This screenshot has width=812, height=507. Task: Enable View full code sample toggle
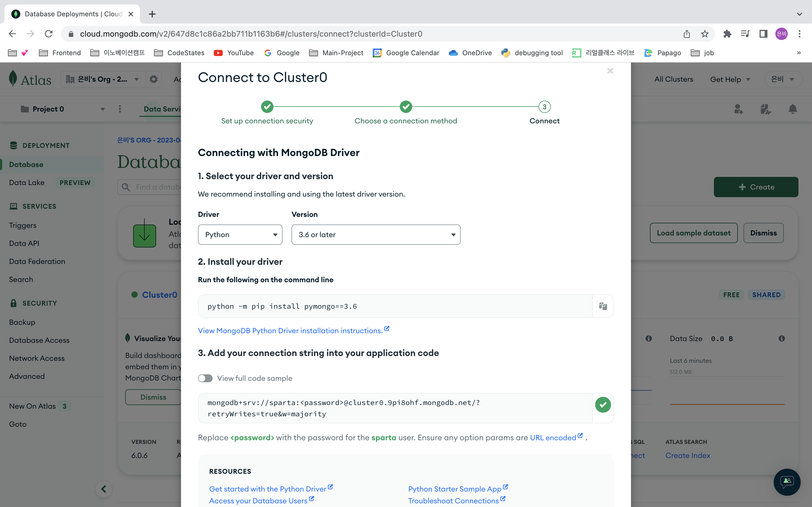tap(205, 378)
